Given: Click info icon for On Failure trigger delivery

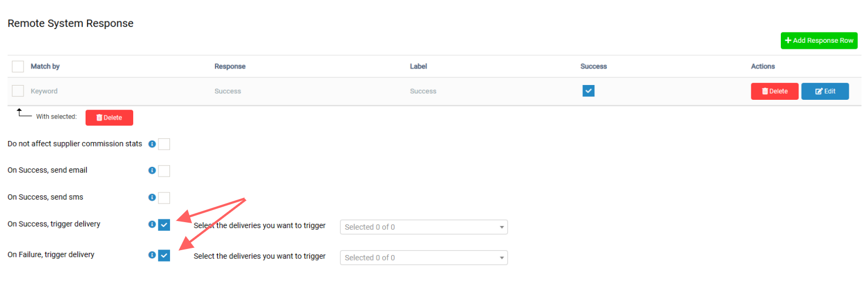Looking at the screenshot, I should (152, 255).
